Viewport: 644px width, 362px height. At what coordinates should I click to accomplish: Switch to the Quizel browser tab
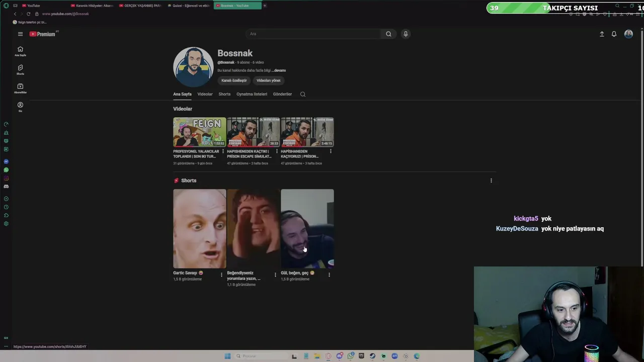tap(189, 6)
